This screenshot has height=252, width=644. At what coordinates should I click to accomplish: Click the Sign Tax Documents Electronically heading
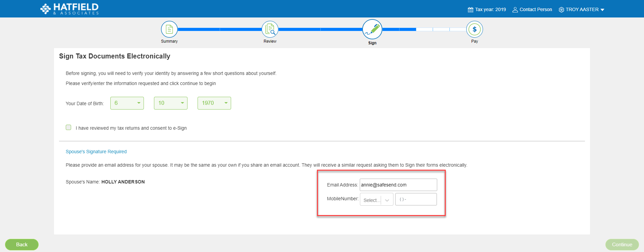coord(115,56)
